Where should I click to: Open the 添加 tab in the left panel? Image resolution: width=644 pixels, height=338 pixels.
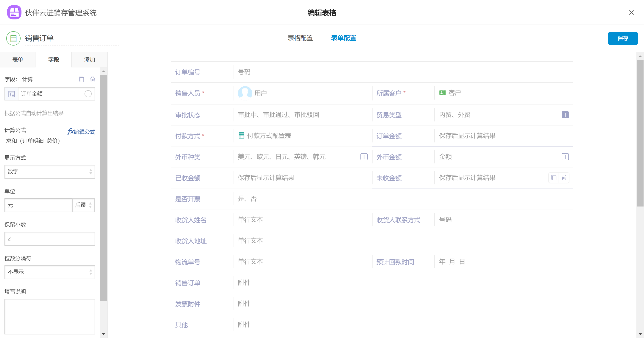(89, 60)
